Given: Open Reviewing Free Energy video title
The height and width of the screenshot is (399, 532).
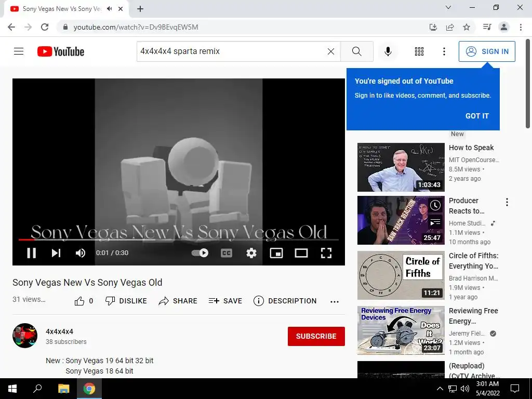Looking at the screenshot, I should (x=473, y=316).
